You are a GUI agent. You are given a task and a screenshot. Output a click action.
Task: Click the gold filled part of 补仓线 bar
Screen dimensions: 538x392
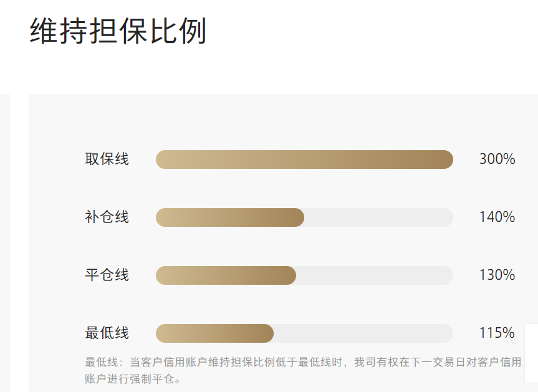tap(229, 218)
